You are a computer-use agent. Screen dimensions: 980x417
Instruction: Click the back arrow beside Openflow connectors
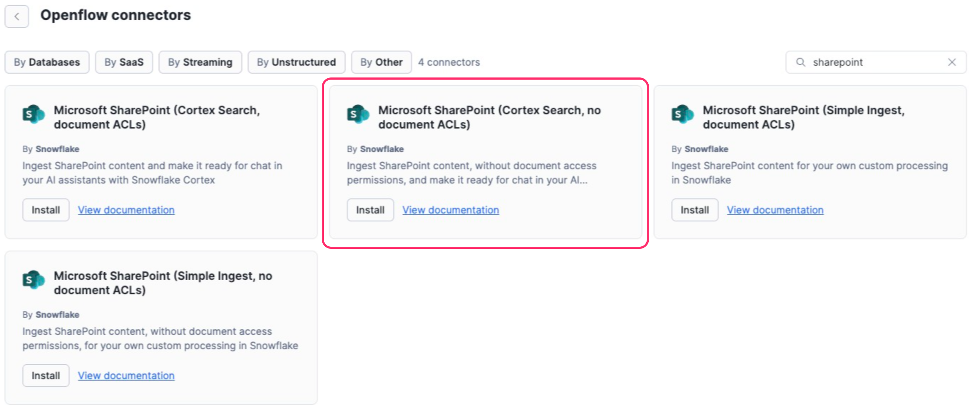[x=17, y=16]
